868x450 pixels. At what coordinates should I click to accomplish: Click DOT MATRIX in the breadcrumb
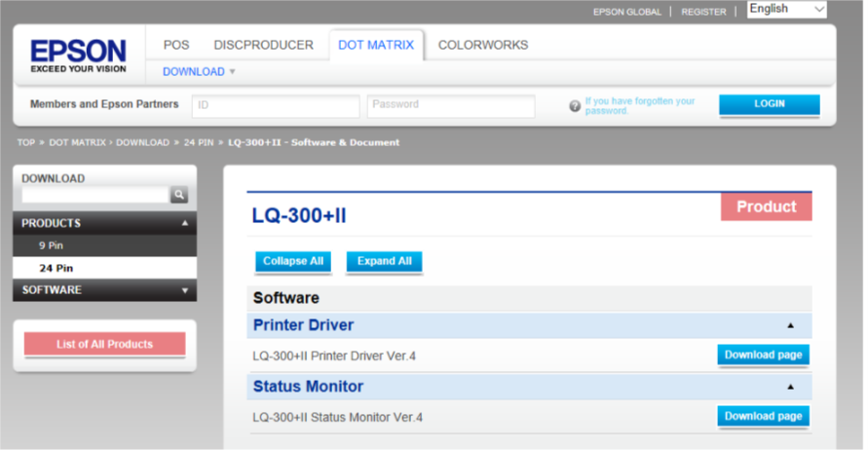click(x=78, y=142)
